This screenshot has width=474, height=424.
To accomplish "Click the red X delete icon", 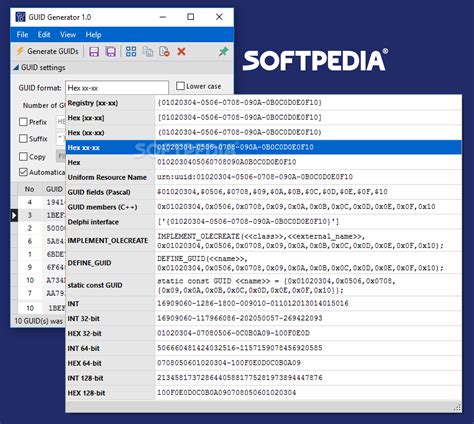I will [x=181, y=51].
